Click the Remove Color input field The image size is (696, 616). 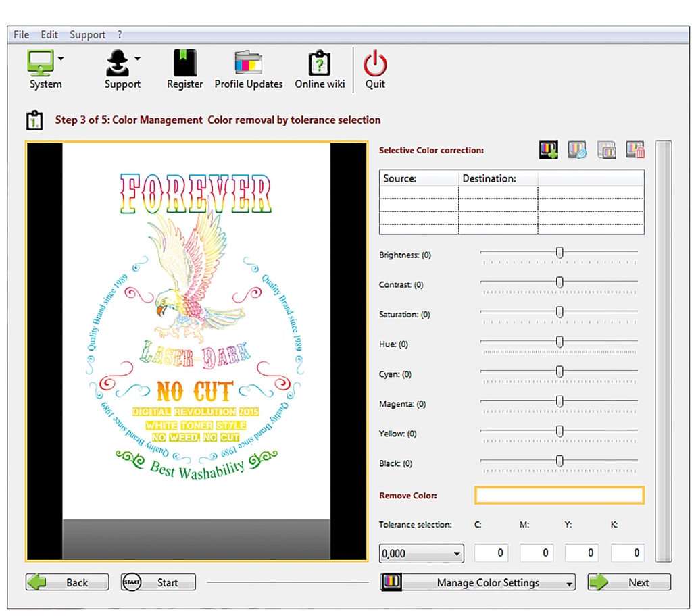tap(559, 496)
